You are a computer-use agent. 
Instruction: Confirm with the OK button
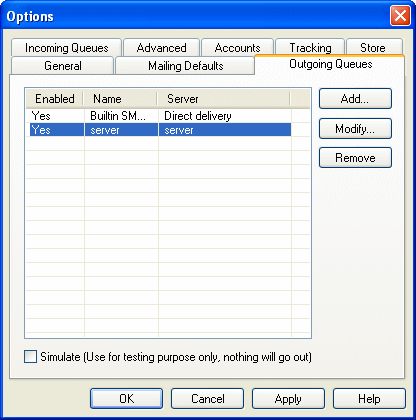coord(126,398)
